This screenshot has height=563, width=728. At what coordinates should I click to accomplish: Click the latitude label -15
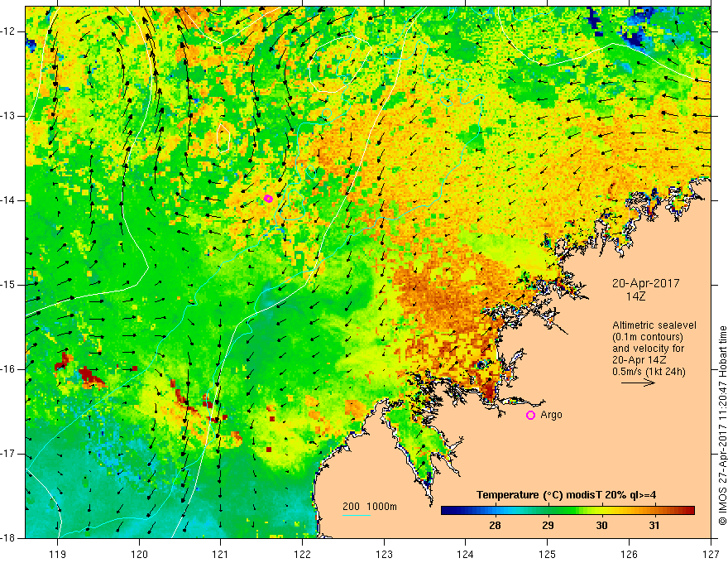coord(8,285)
